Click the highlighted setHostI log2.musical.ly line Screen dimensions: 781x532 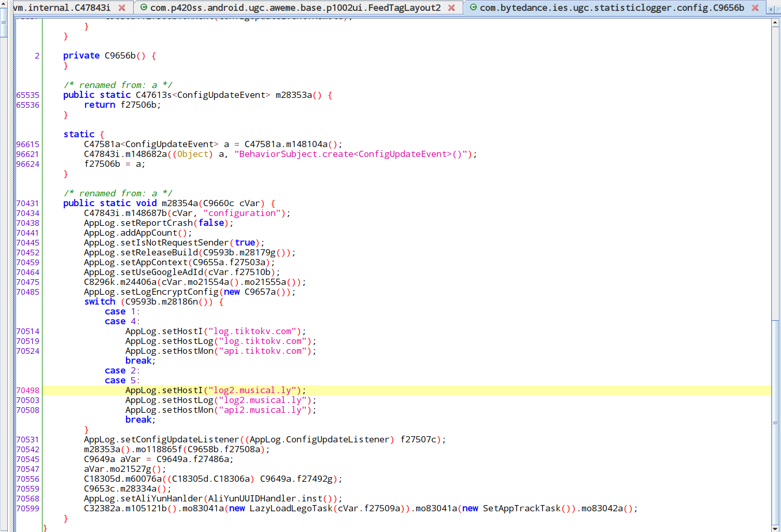(215, 391)
